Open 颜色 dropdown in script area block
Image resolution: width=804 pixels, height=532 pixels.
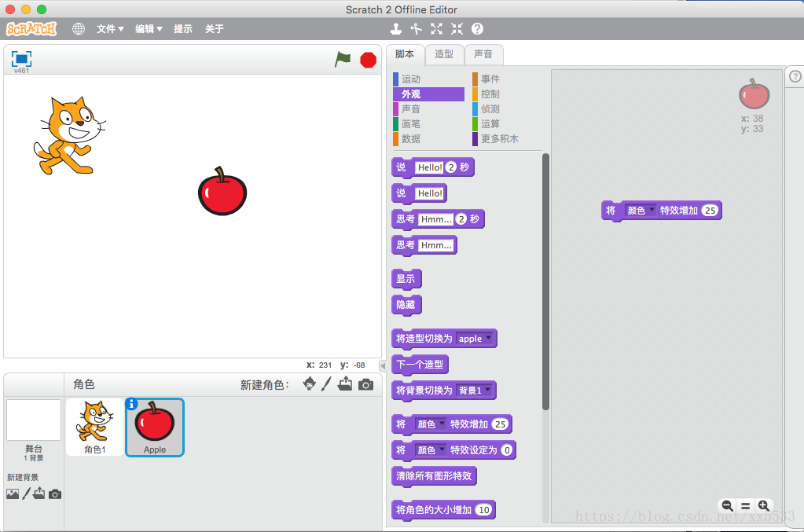[640, 210]
